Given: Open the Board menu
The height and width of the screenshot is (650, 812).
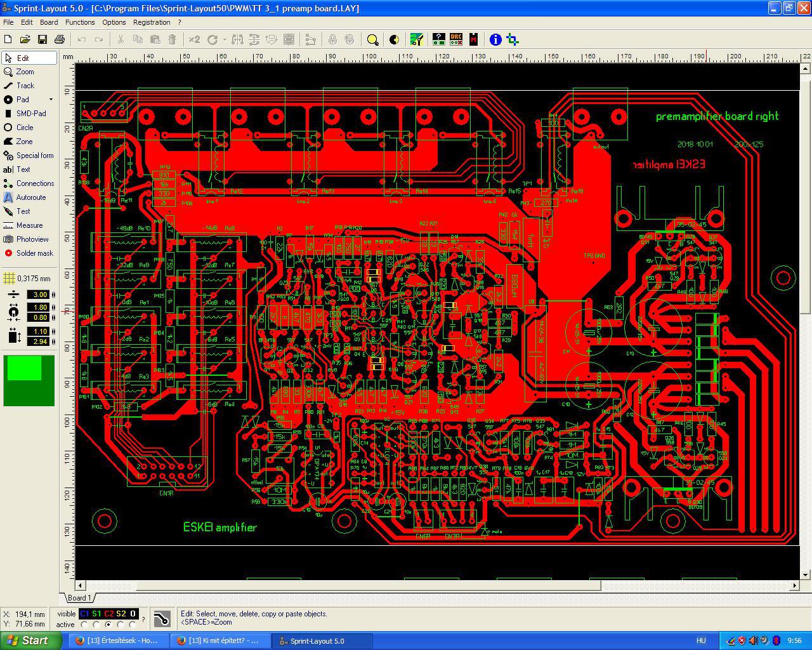Looking at the screenshot, I should [49, 22].
